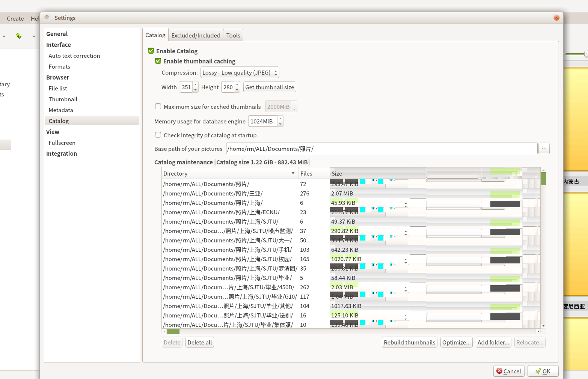
Task: Select Thumbnail in the settings sidebar
Action: pyautogui.click(x=63, y=99)
